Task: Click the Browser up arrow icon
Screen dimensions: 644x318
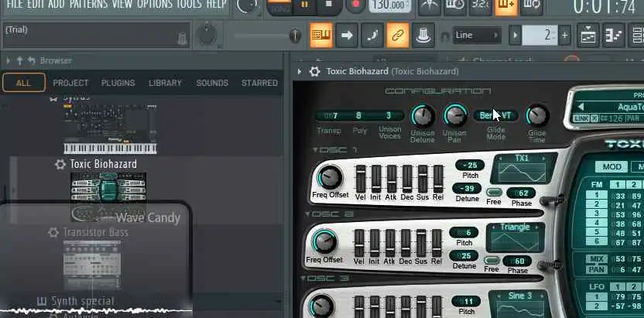Action: tap(19, 61)
